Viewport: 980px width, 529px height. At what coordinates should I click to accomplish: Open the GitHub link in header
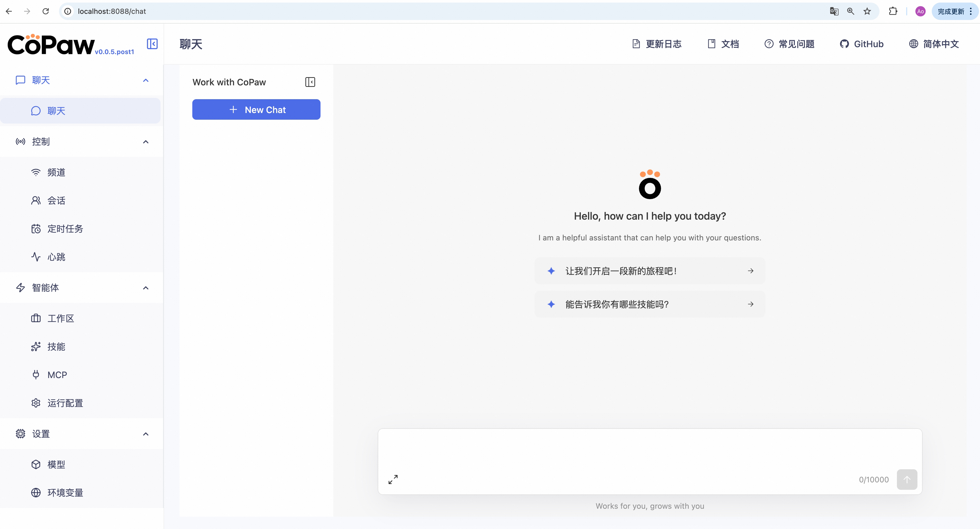point(862,44)
